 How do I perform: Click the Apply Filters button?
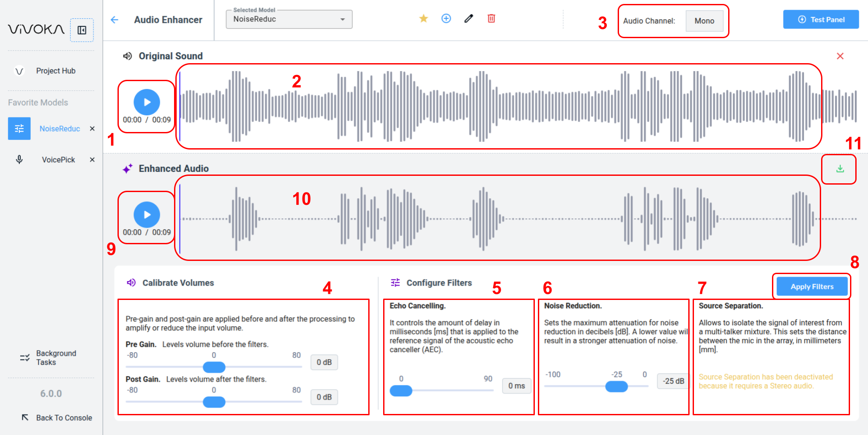click(812, 287)
